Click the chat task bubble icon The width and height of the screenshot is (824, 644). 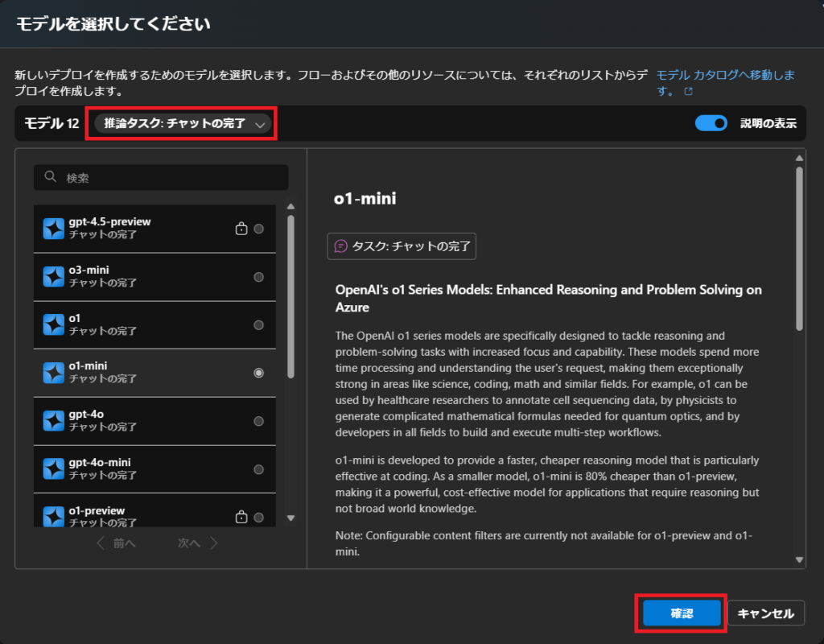click(x=341, y=246)
